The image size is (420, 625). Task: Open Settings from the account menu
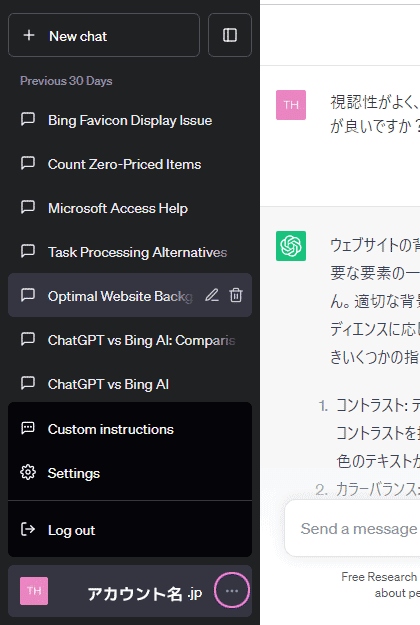point(130,473)
